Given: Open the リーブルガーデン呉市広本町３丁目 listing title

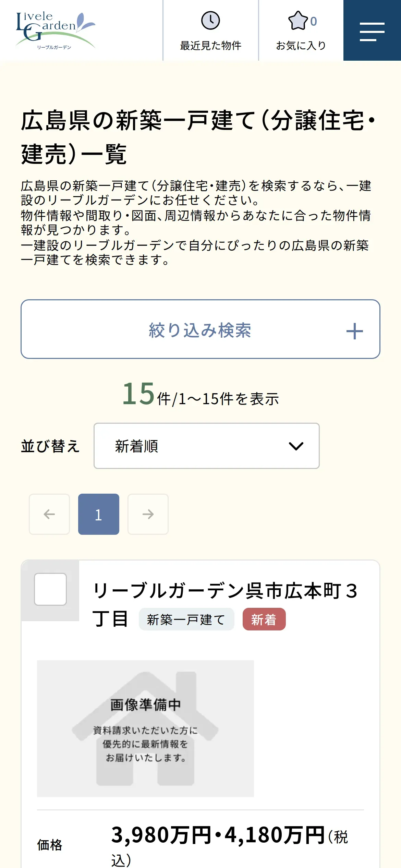Looking at the screenshot, I should pyautogui.click(x=225, y=591).
